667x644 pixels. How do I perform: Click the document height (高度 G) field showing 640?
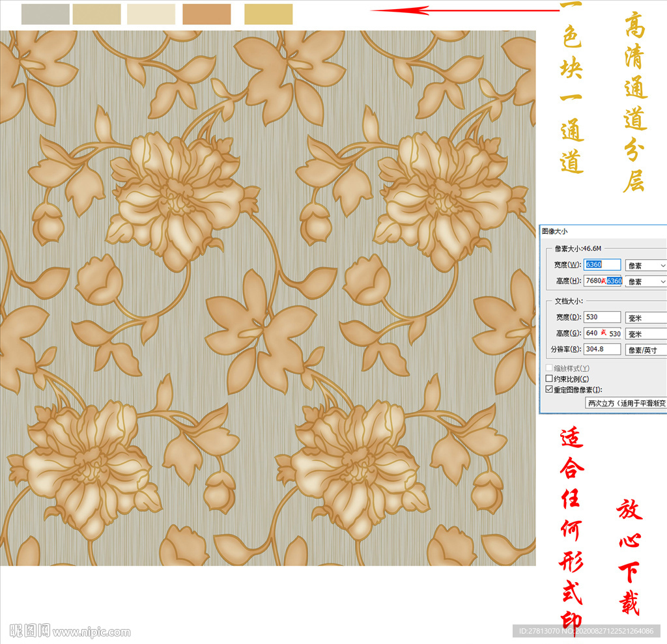coord(603,333)
